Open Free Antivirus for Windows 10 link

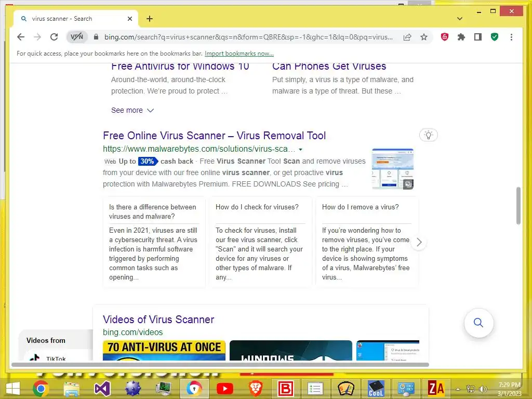click(180, 66)
